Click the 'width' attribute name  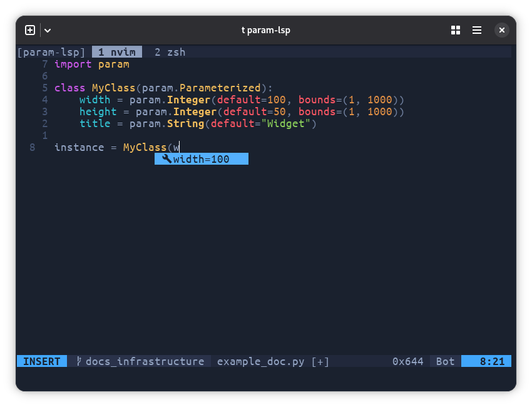pyautogui.click(x=95, y=100)
